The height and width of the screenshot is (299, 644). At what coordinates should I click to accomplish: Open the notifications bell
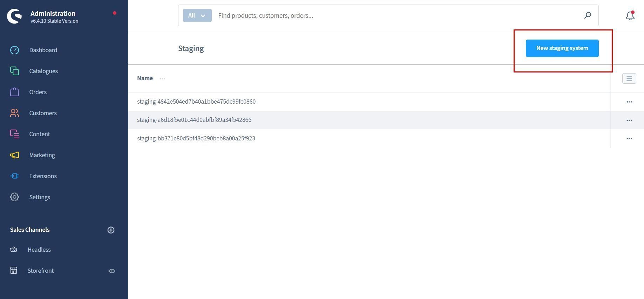pos(630,16)
